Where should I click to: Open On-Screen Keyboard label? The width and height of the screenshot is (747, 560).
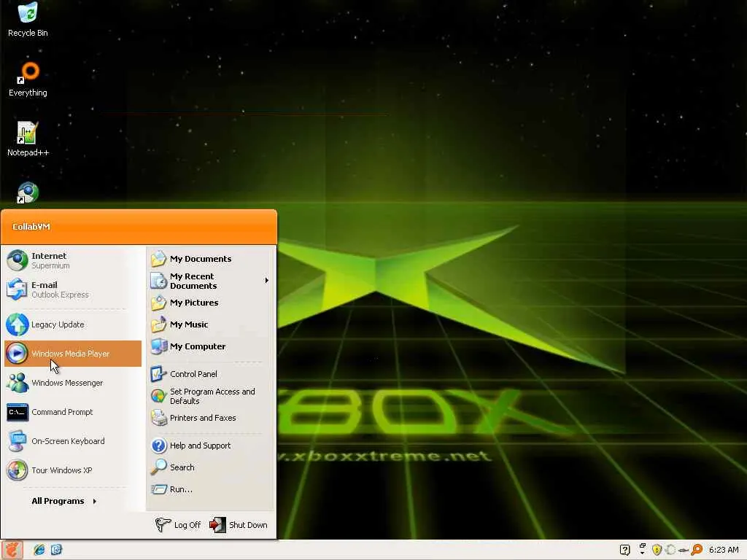pyautogui.click(x=68, y=441)
